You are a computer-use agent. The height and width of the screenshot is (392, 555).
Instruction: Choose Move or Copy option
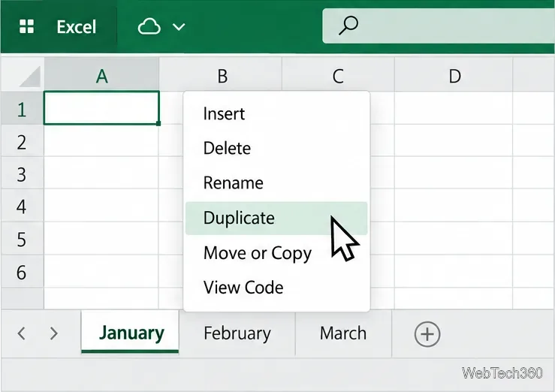(x=276, y=252)
